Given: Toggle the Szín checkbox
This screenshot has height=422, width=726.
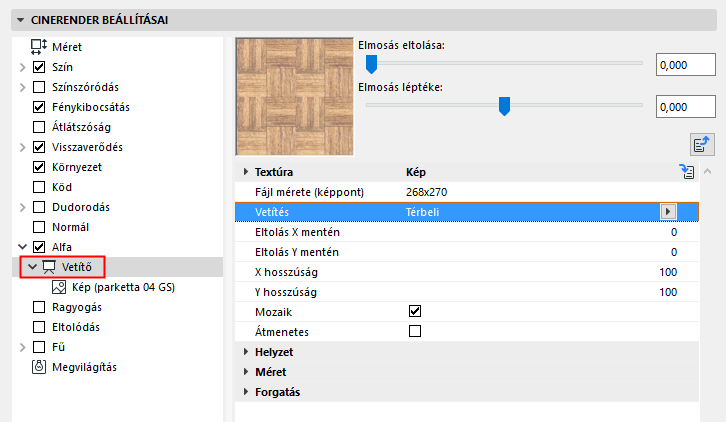Looking at the screenshot, I should [39, 67].
